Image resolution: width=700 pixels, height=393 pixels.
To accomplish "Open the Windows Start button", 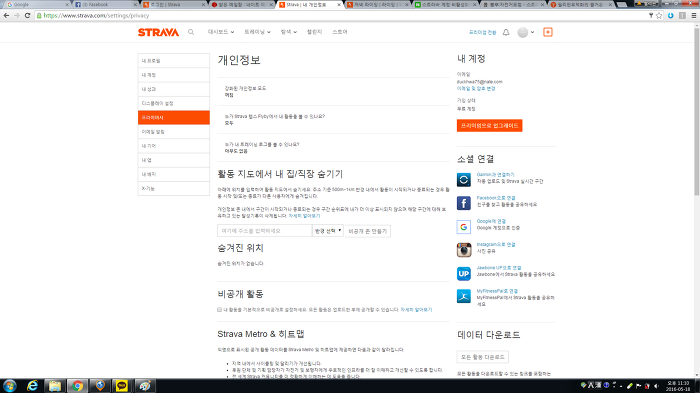I will [9, 386].
